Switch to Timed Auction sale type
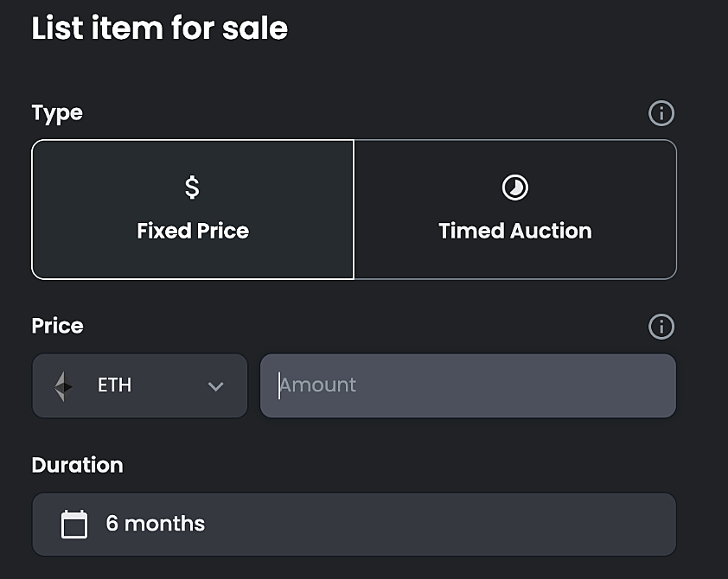 pyautogui.click(x=515, y=210)
